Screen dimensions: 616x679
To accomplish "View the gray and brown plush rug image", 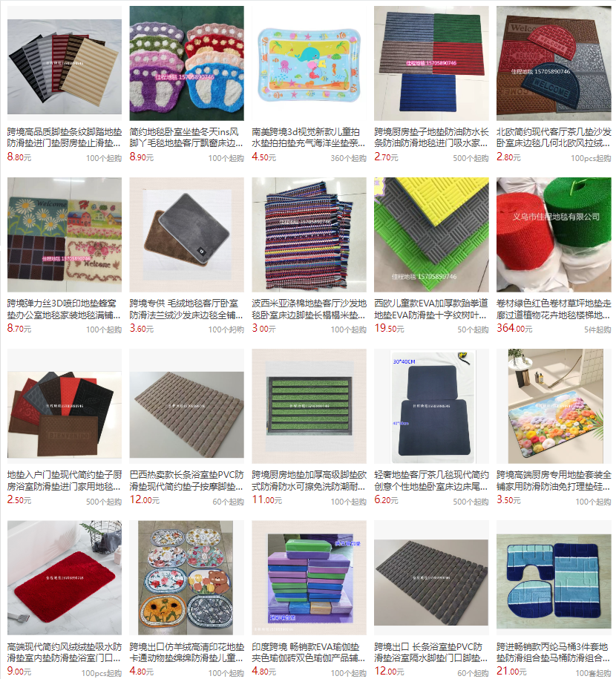I will [x=187, y=234].
